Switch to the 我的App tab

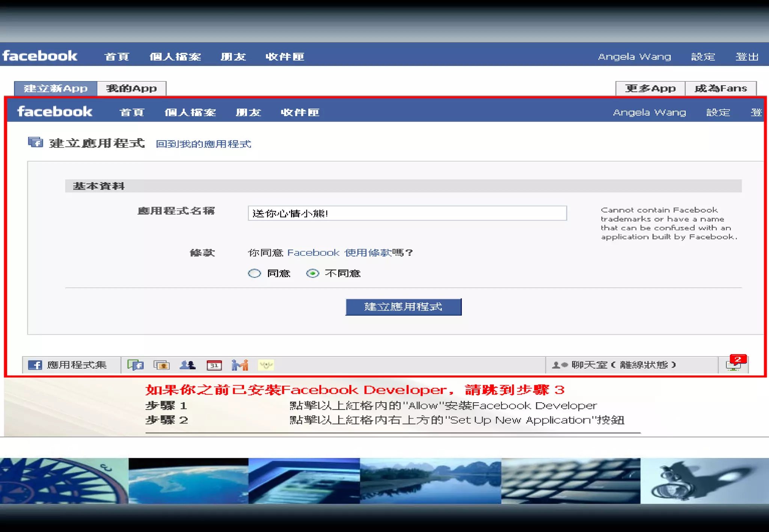point(131,89)
